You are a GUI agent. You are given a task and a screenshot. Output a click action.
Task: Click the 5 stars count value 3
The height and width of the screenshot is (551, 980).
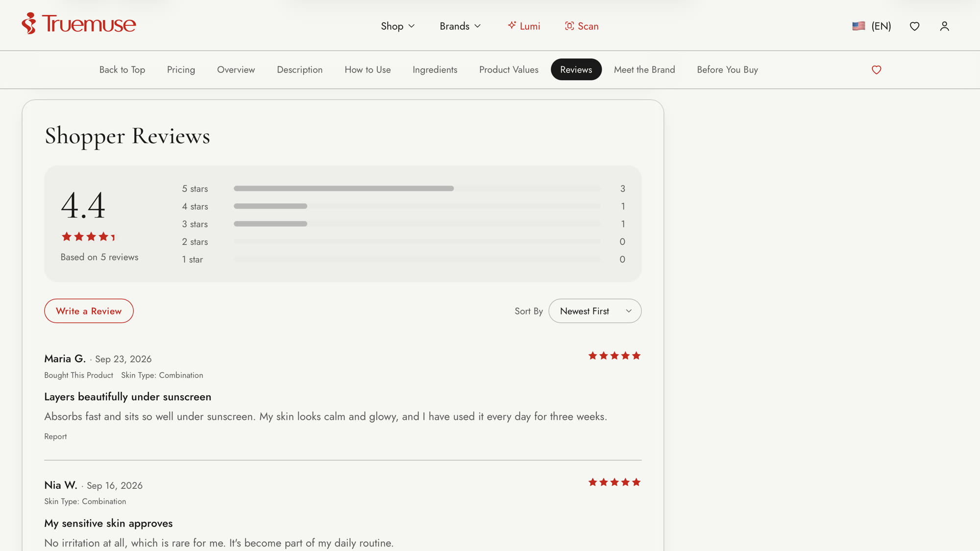tap(622, 189)
